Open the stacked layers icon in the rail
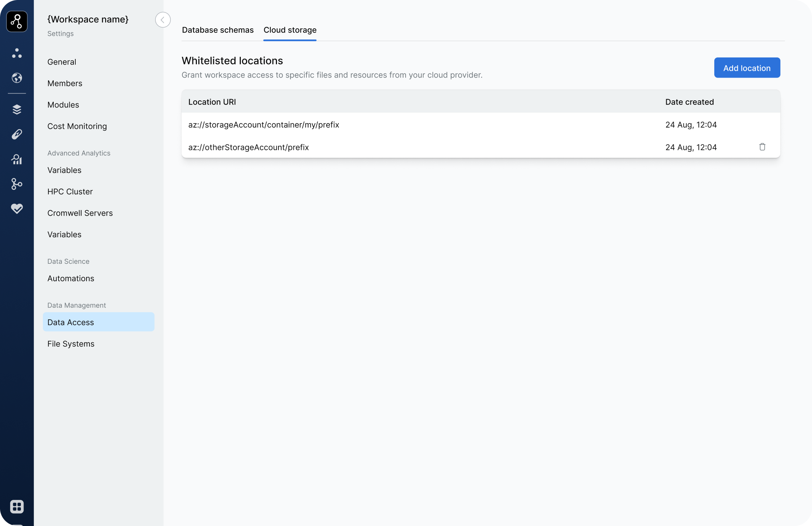 17,109
